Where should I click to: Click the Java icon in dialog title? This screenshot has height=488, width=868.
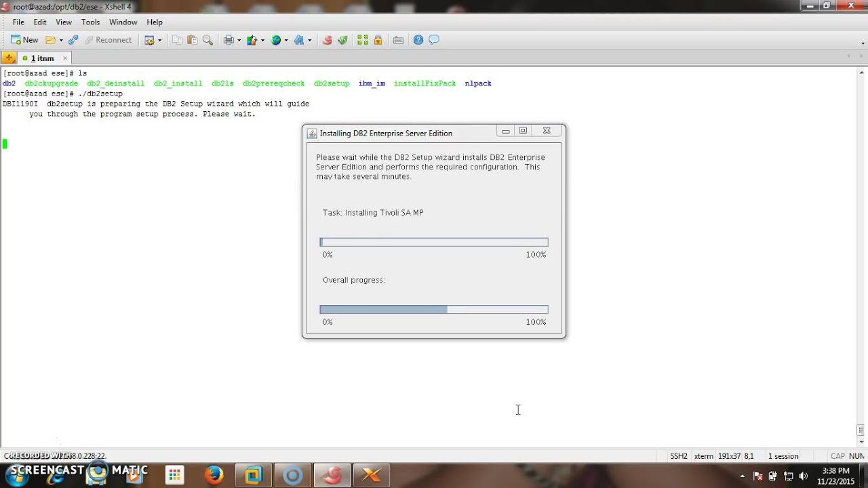312,134
